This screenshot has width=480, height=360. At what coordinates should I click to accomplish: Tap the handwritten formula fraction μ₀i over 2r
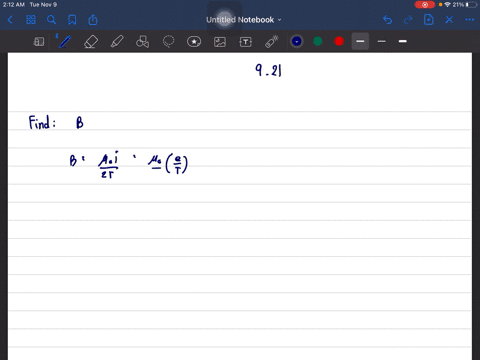pyautogui.click(x=108, y=165)
